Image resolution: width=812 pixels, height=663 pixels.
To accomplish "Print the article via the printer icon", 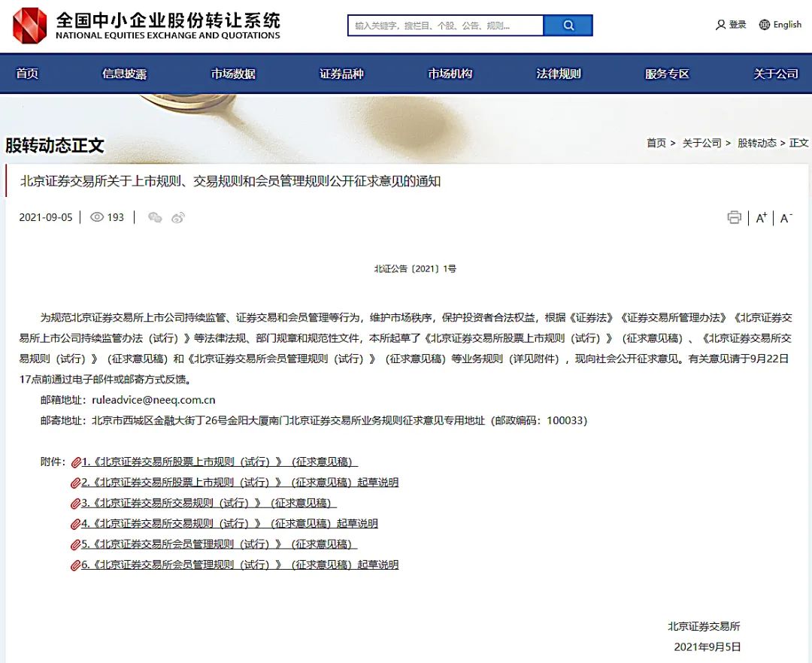I will click(x=735, y=217).
